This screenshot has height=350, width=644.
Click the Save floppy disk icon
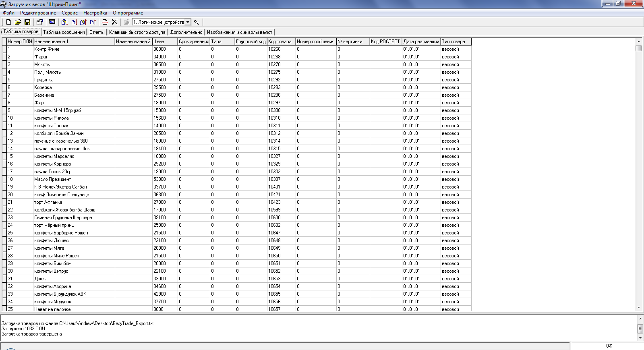click(x=27, y=22)
